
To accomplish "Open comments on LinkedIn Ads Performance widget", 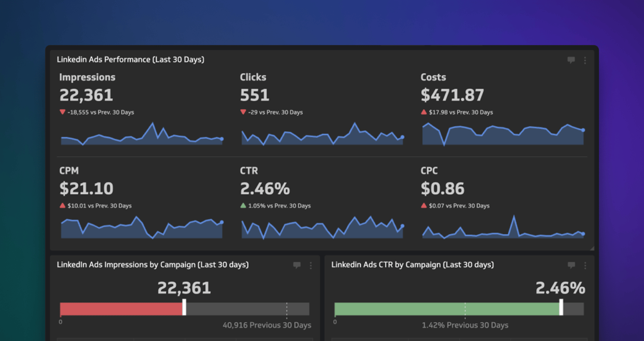I will (571, 60).
